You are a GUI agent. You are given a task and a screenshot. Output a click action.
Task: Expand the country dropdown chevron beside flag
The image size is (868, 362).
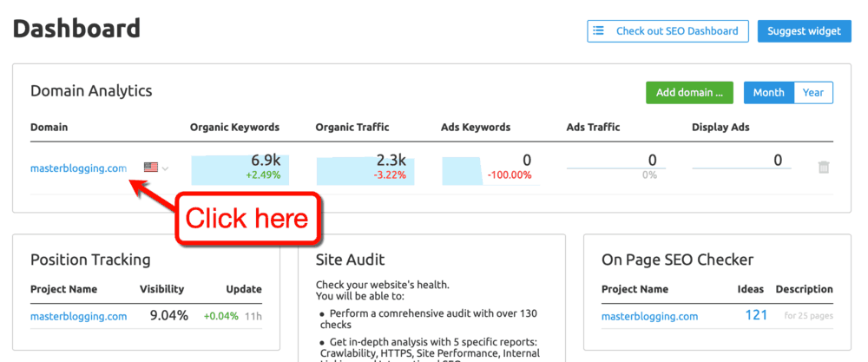(x=165, y=168)
